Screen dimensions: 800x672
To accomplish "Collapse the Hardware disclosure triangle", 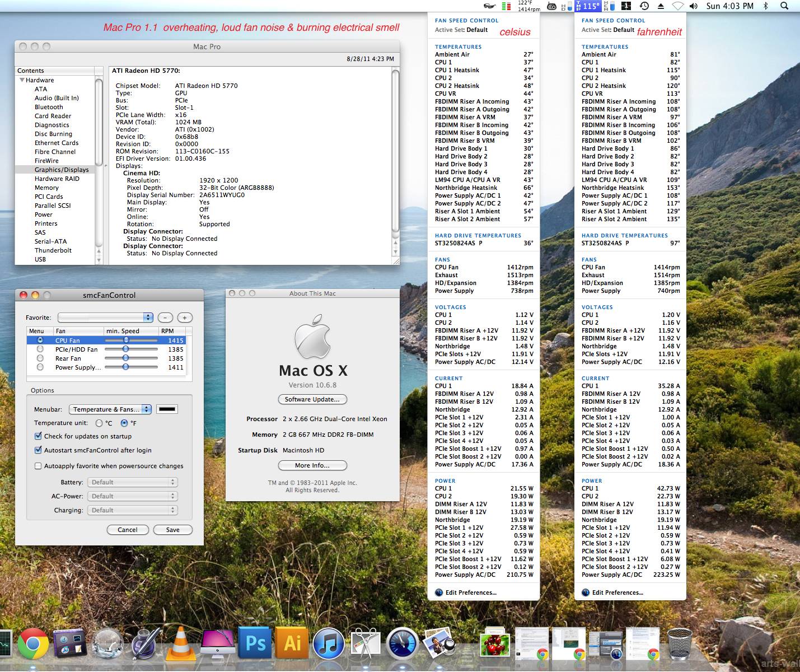I will pos(22,80).
